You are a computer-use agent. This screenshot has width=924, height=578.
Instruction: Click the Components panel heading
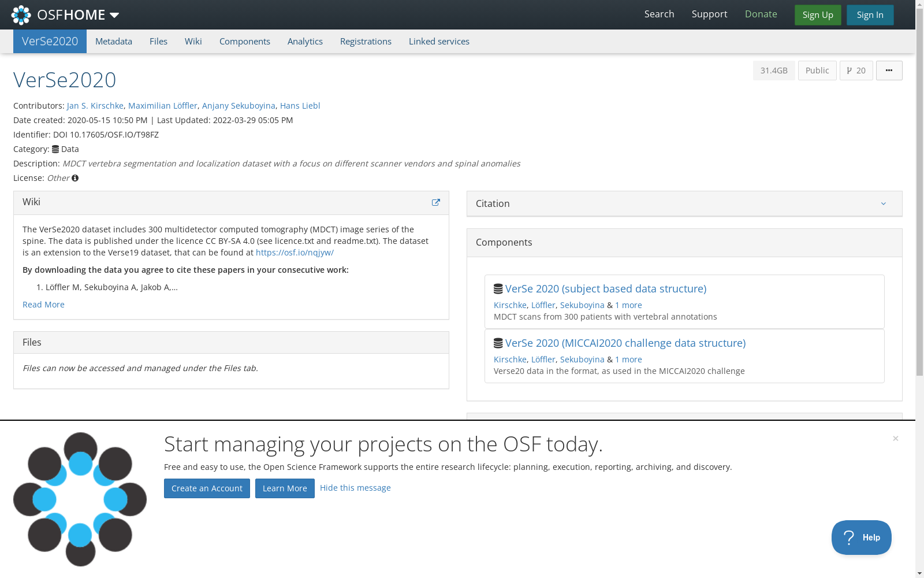click(504, 242)
